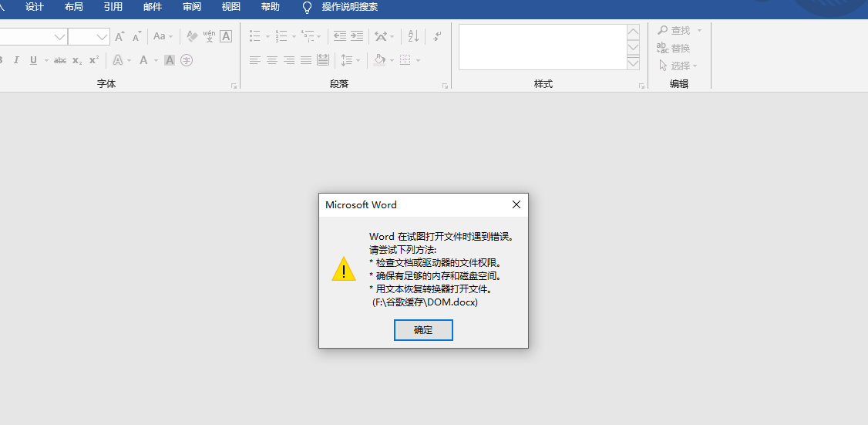The width and height of the screenshot is (868, 425).
Task: Expand the numbering library arrow
Action: click(x=294, y=37)
